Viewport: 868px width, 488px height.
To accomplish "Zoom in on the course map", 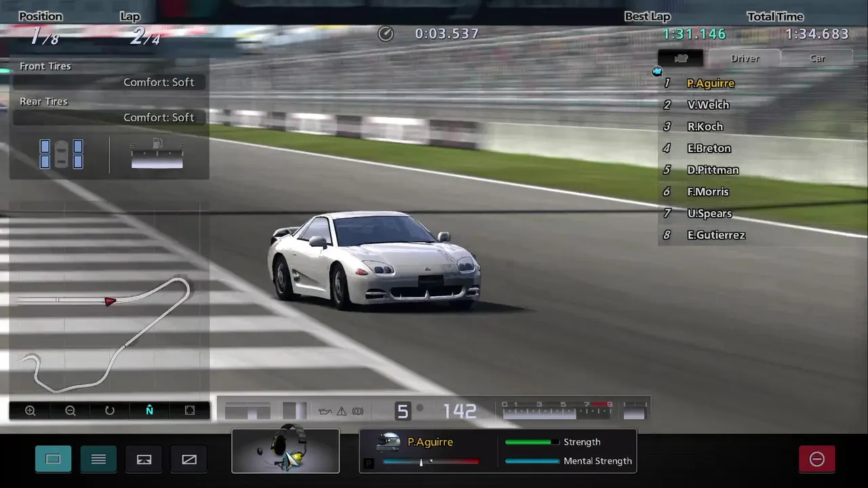I will click(30, 411).
